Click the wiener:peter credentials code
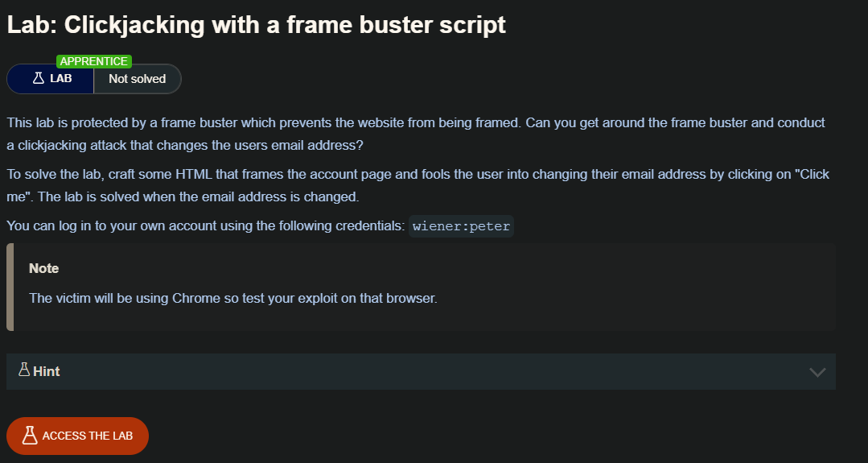 point(461,226)
